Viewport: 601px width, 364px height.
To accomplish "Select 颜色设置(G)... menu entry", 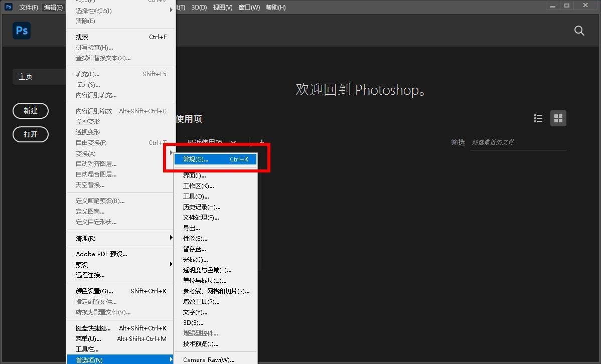I will coord(121,291).
